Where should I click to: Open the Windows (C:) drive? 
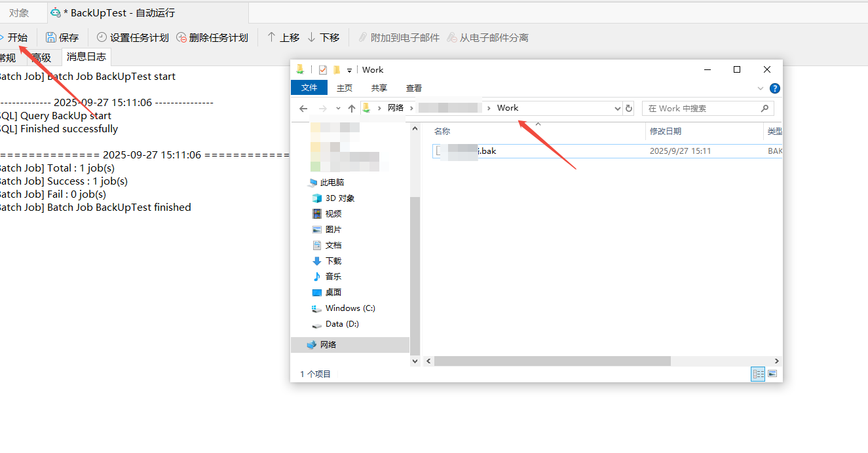coord(343,308)
